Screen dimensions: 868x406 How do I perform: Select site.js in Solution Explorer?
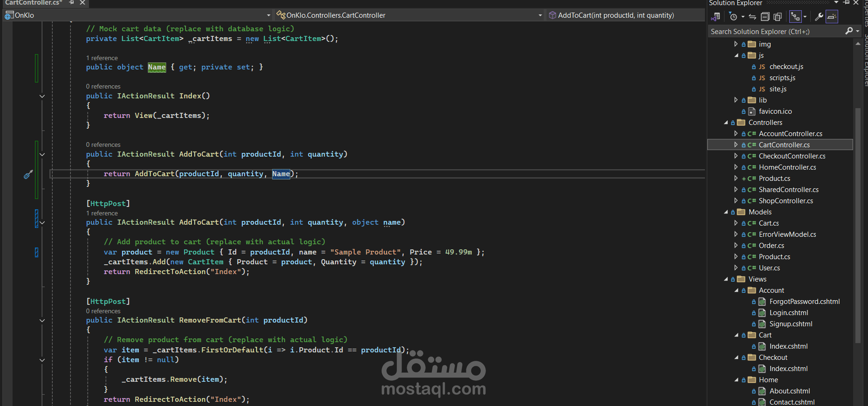(x=778, y=89)
